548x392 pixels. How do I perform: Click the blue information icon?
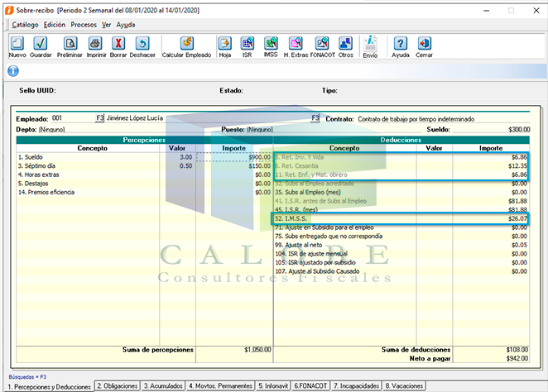click(x=13, y=71)
